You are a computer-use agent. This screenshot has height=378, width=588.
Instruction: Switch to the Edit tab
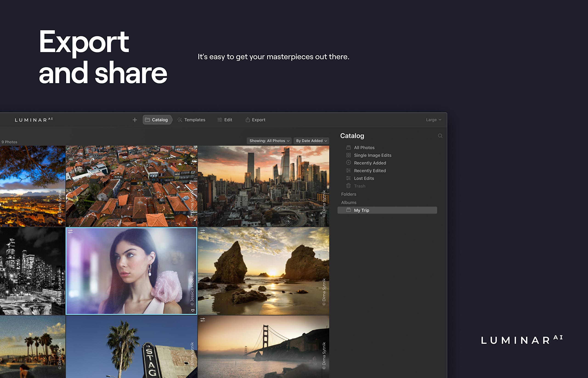[x=225, y=120]
